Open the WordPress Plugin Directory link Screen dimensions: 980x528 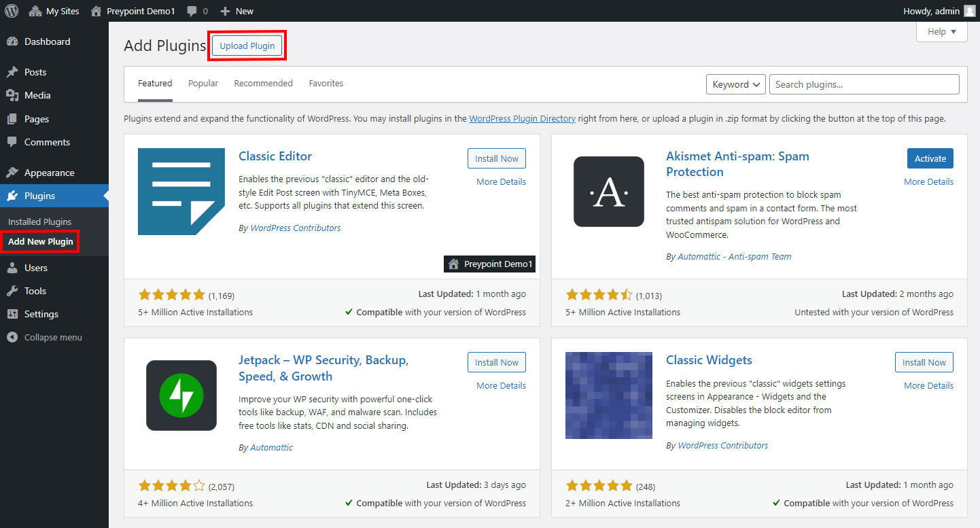522,118
